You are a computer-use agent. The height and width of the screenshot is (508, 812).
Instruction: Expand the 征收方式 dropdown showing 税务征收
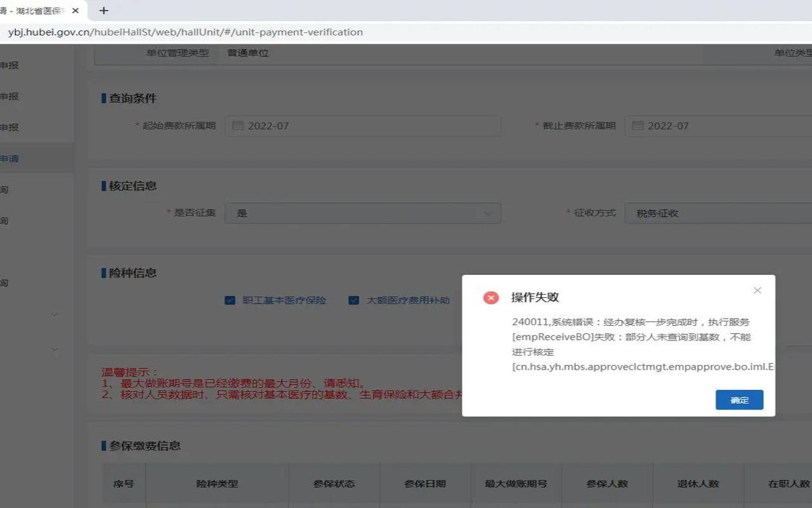718,213
